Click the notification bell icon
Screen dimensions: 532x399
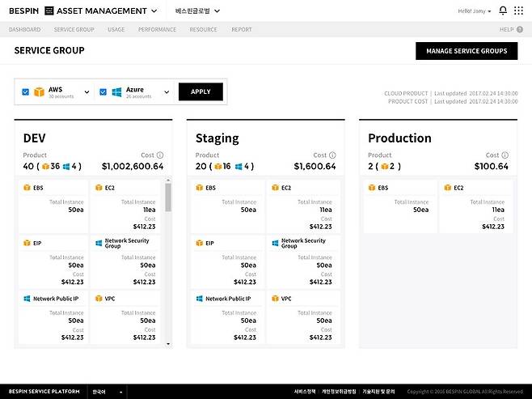tap(503, 11)
